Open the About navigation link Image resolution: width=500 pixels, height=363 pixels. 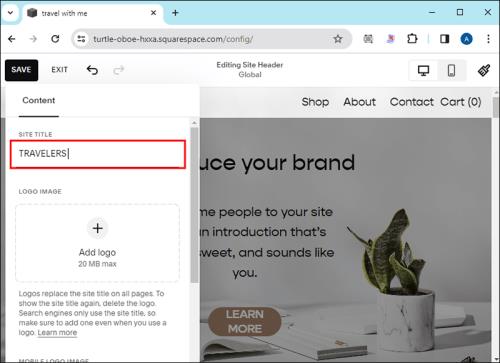[359, 102]
